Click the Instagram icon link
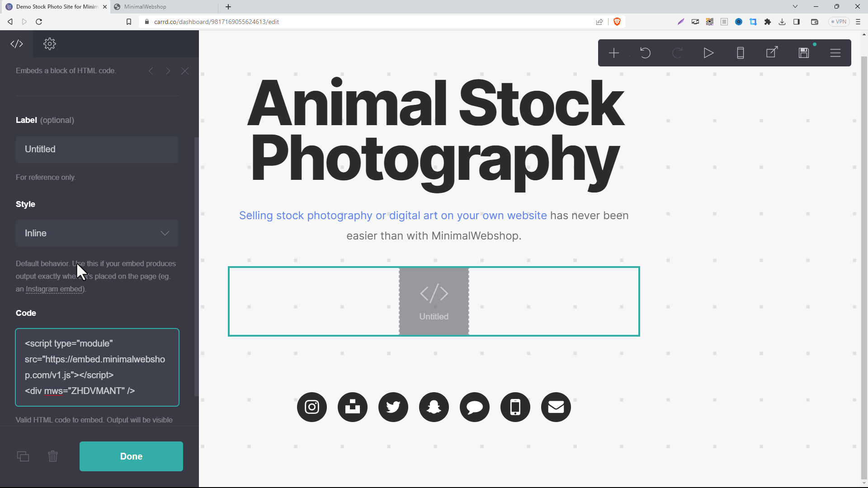Image resolution: width=868 pixels, height=488 pixels. point(312,407)
